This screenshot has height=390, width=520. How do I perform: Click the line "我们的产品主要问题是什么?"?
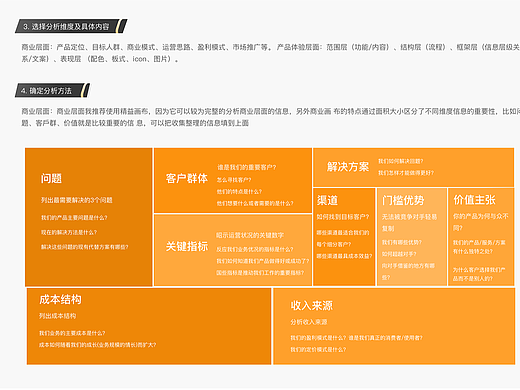tap(74, 218)
